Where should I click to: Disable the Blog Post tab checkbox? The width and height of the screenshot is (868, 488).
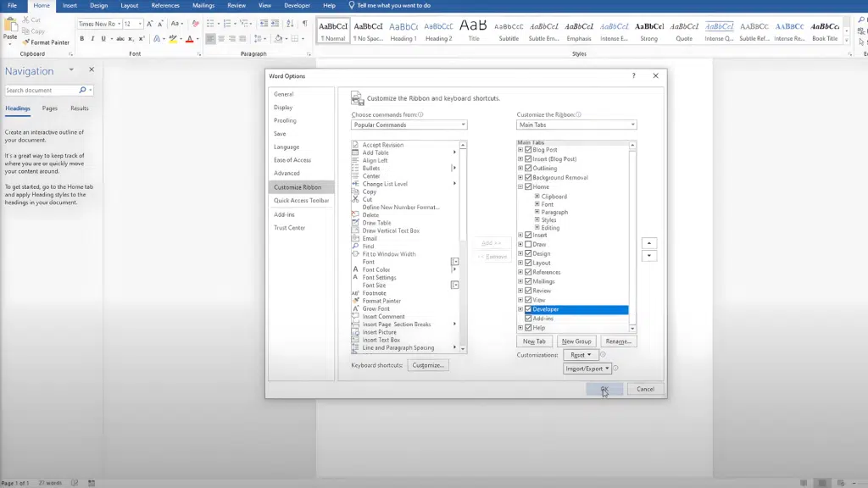[x=528, y=150]
